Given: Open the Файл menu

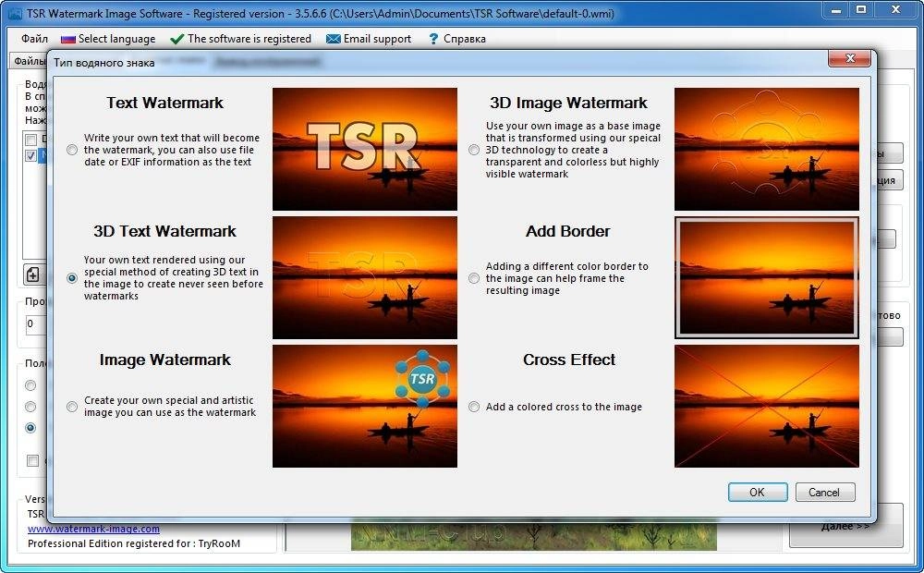Looking at the screenshot, I should 35,39.
